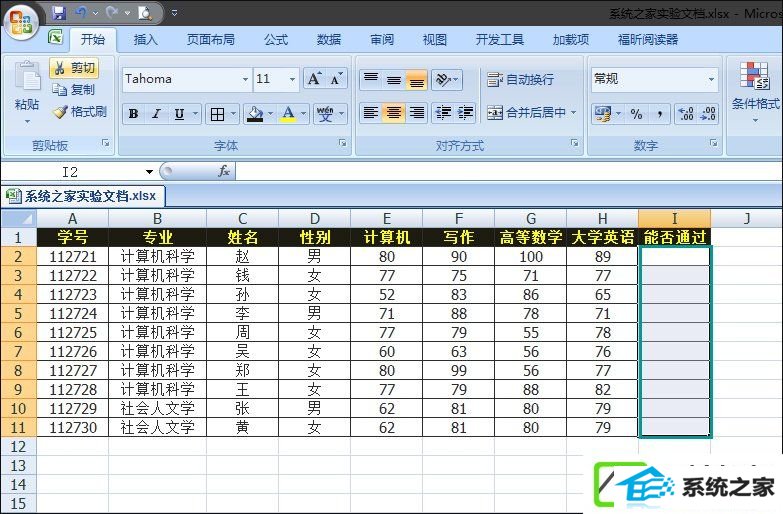Click the 格式刷 format painter button
783x514 pixels.
coord(80,112)
